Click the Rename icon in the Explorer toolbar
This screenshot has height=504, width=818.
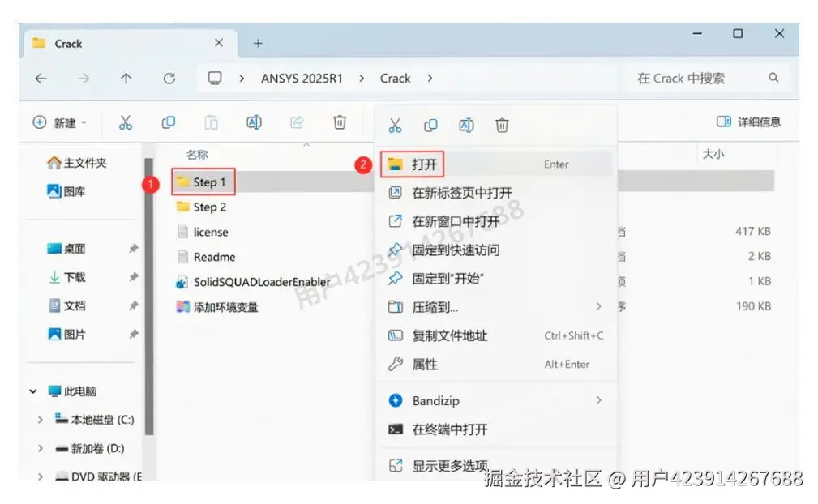coord(254,122)
